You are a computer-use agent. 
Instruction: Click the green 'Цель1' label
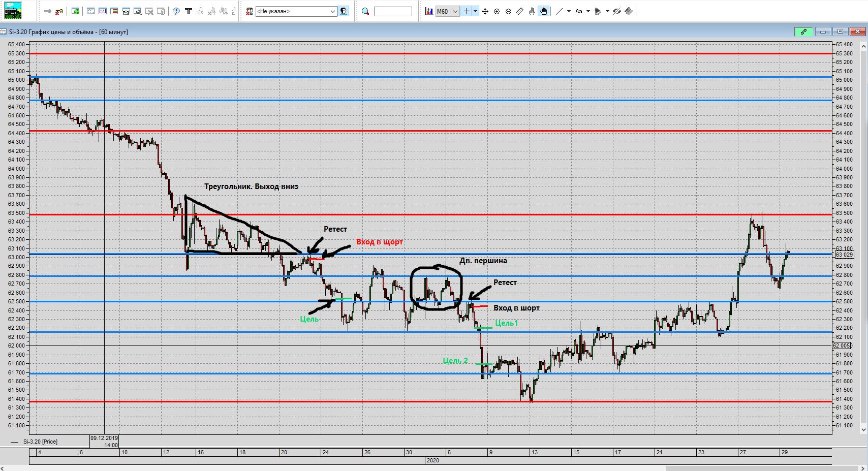[506, 323]
